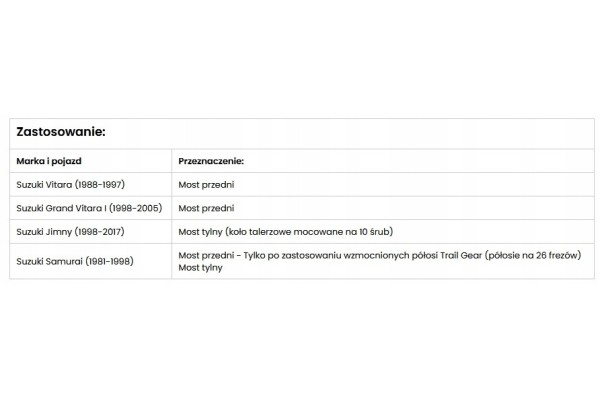Image resolution: width=600 pixels, height=400 pixels.
Task: Select the Przeznaczenie column header
Action: pyautogui.click(x=211, y=161)
